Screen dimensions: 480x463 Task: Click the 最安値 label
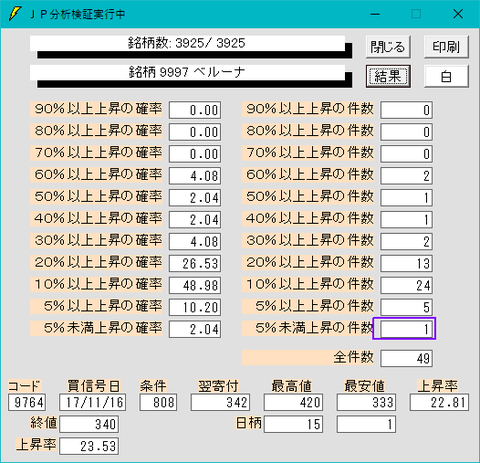pyautogui.click(x=365, y=386)
